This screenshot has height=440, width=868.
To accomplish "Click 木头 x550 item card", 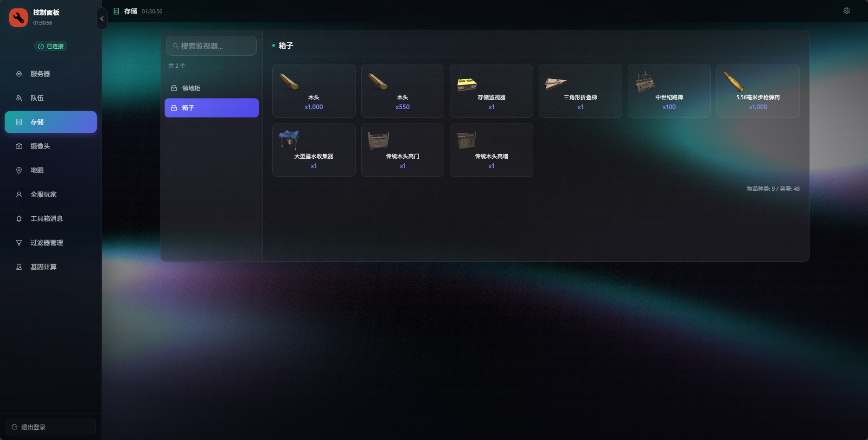I will pos(402,91).
